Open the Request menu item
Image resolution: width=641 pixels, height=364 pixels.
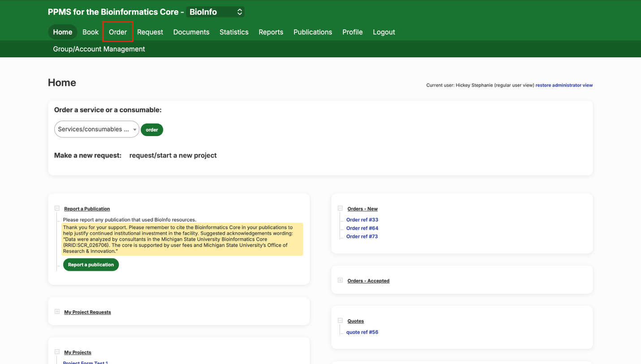pyautogui.click(x=150, y=32)
